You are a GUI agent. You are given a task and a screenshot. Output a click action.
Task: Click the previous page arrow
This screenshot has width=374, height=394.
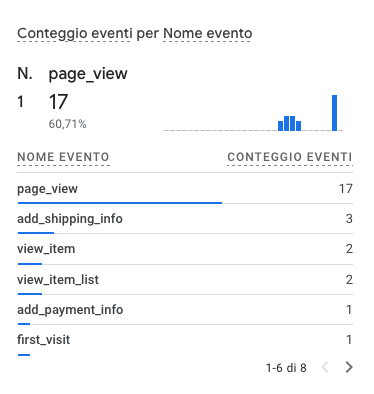(x=325, y=367)
